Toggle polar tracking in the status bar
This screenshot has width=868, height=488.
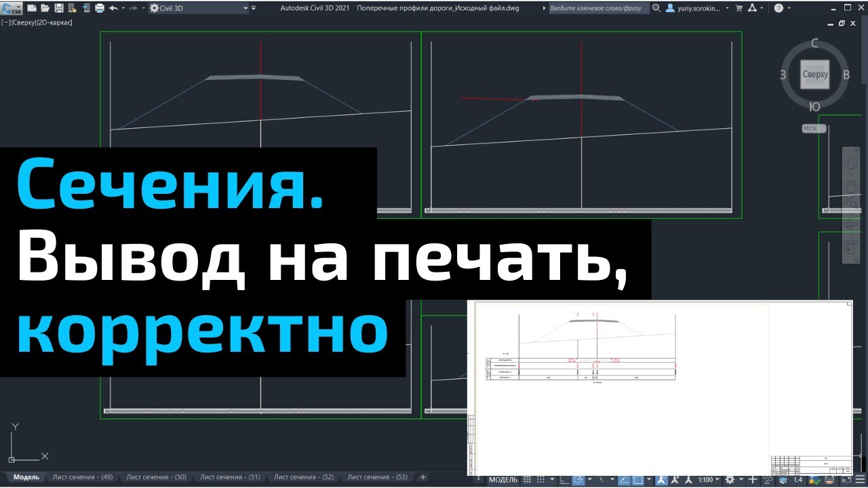point(578,480)
